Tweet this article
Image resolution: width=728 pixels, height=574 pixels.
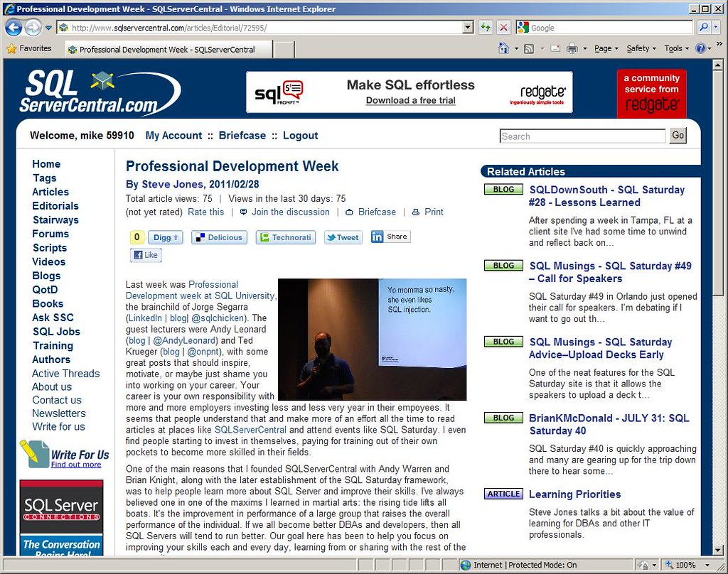coord(343,237)
